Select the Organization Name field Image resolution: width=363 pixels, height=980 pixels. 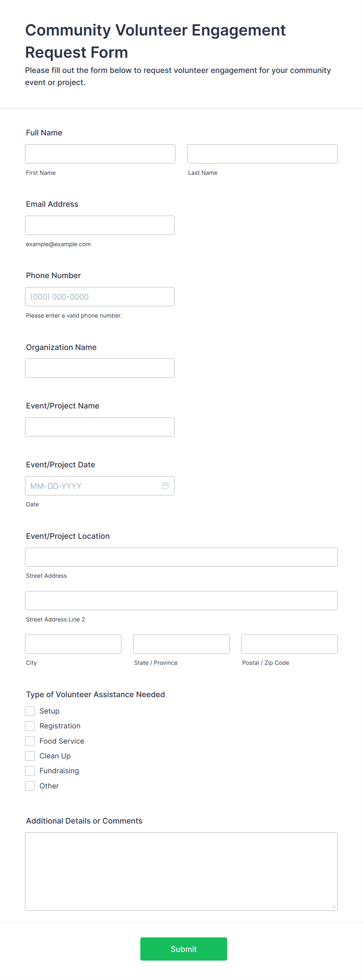pos(100,368)
